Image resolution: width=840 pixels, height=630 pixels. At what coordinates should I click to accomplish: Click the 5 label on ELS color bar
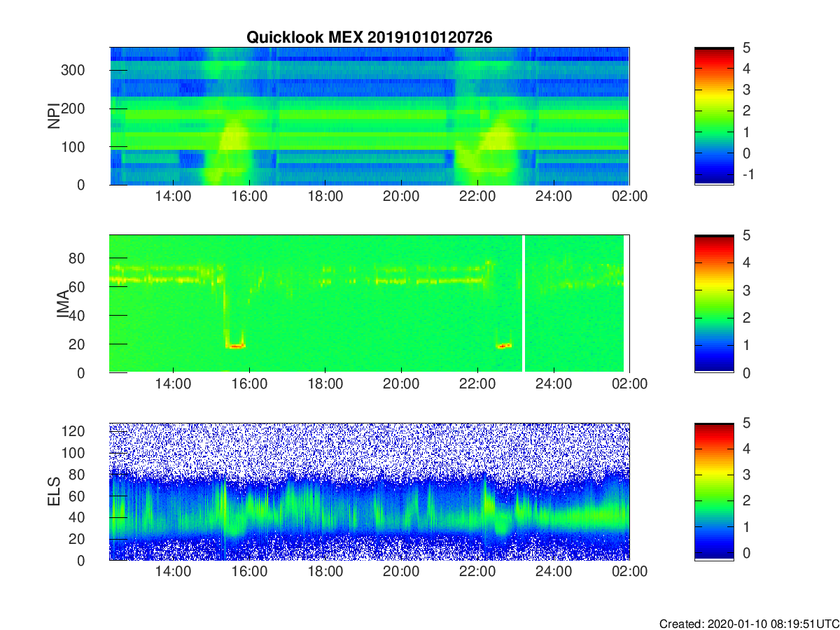(745, 423)
